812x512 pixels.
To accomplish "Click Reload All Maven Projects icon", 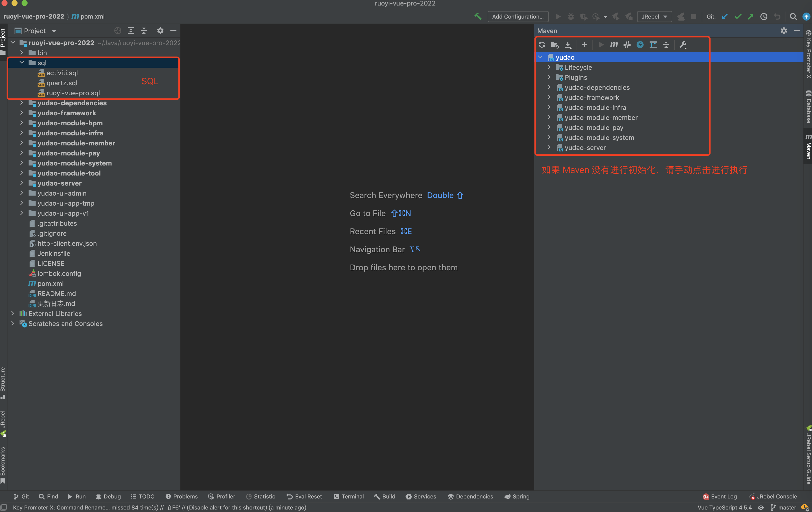I will coord(542,45).
